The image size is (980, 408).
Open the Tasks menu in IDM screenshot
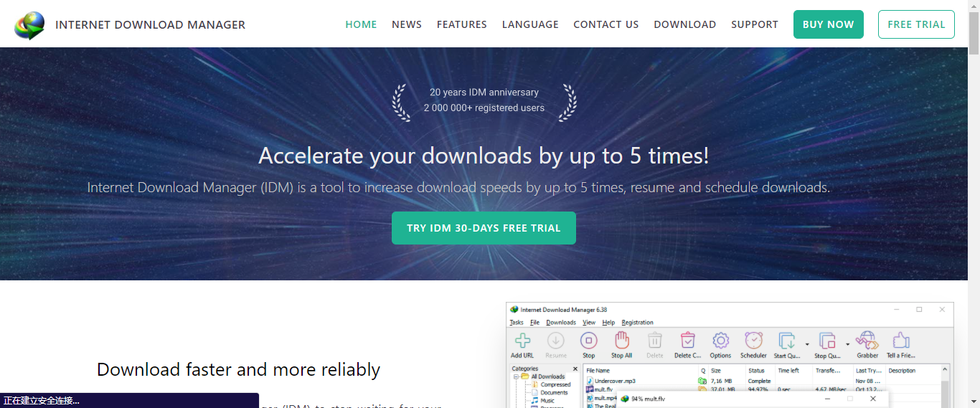click(x=517, y=323)
